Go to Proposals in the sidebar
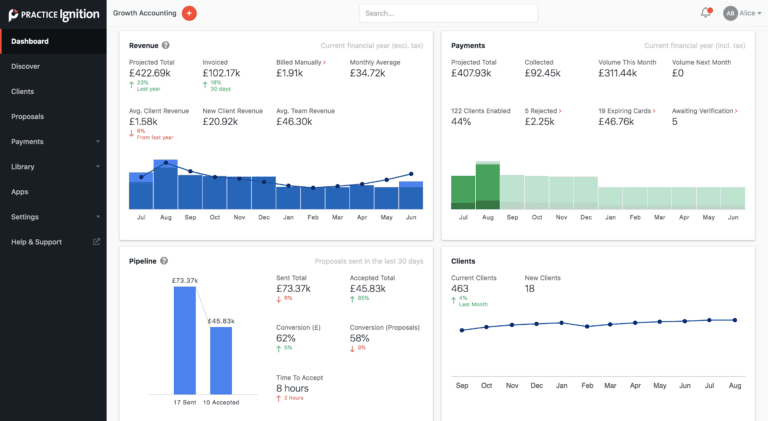This screenshot has height=421, width=768. [27, 117]
